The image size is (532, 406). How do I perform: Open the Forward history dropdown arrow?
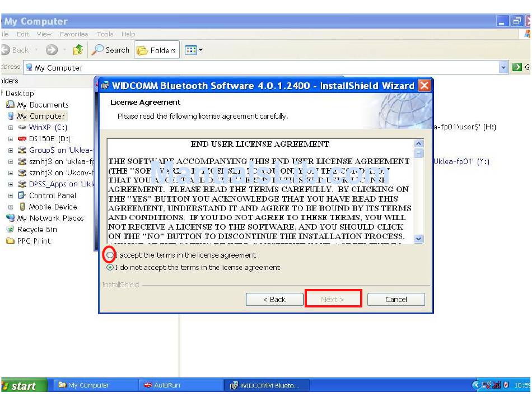[64, 50]
